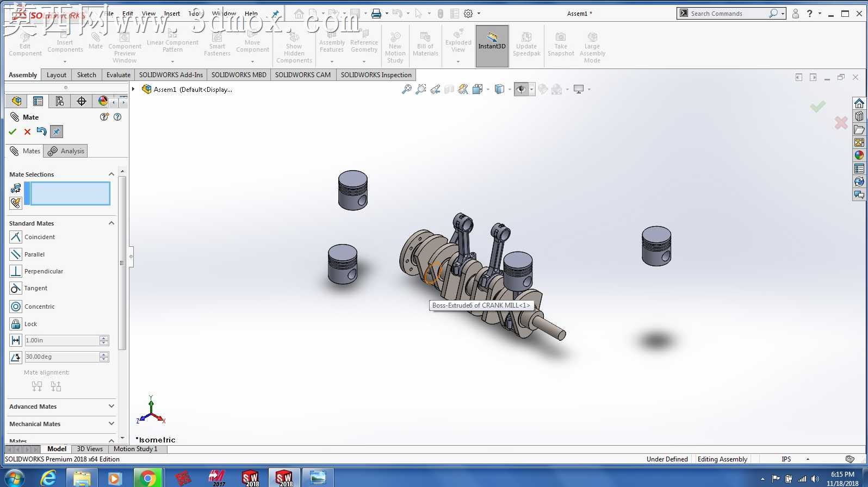
Task: Open the DisplayManager color ball tab
Action: click(x=103, y=101)
